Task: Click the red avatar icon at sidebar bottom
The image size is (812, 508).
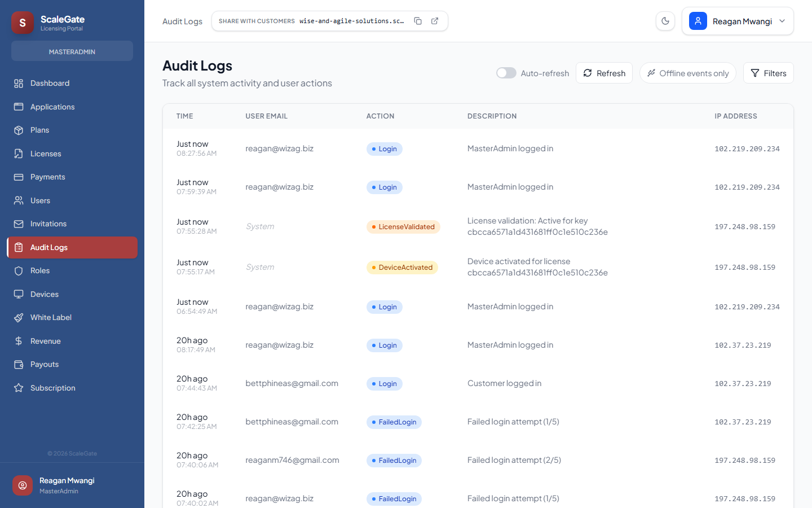Action: click(23, 485)
